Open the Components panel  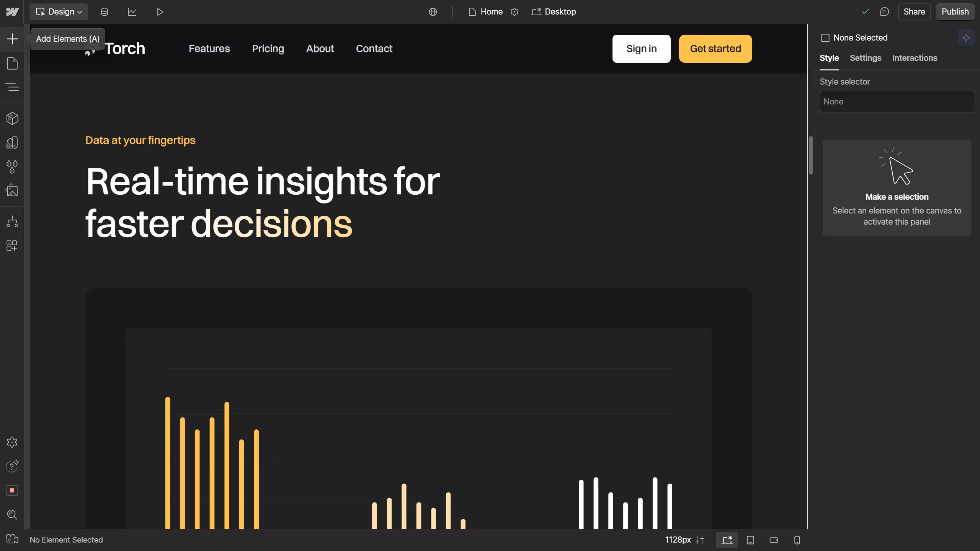point(12,118)
